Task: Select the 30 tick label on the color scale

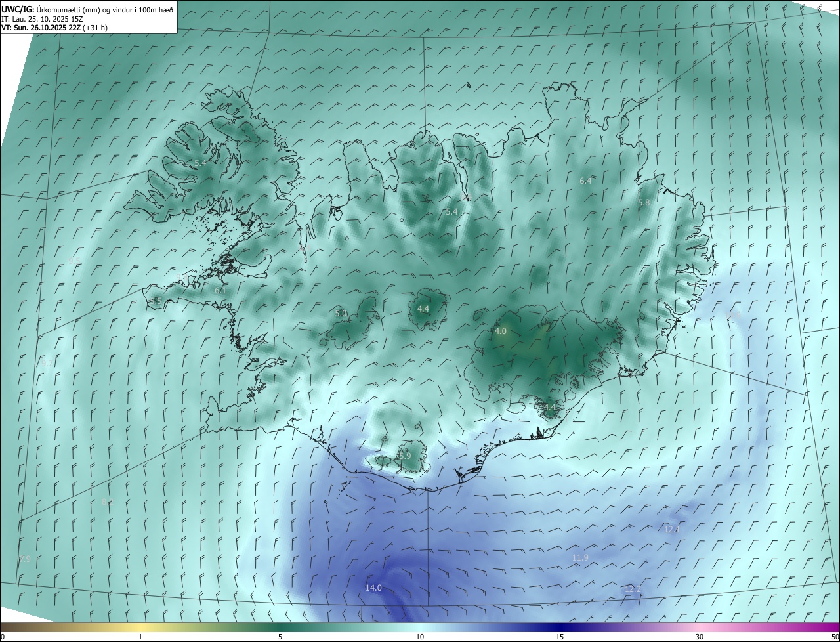Action: (700, 637)
